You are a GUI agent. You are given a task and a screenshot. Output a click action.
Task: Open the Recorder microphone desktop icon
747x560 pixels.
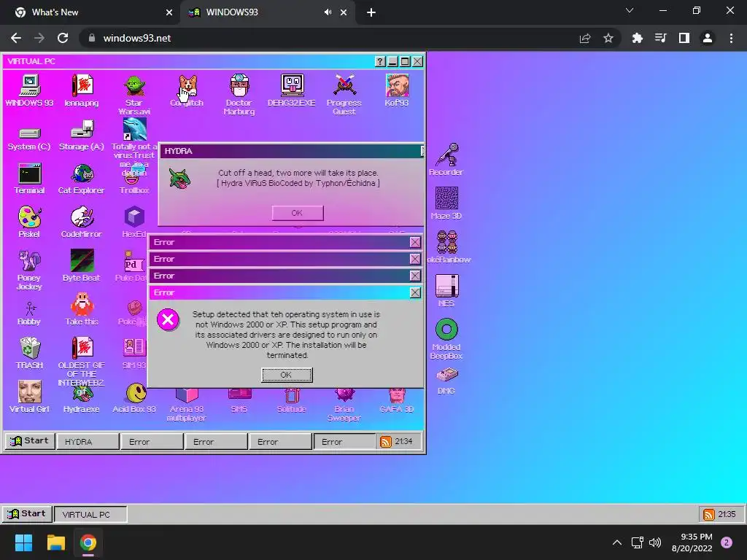point(447,155)
